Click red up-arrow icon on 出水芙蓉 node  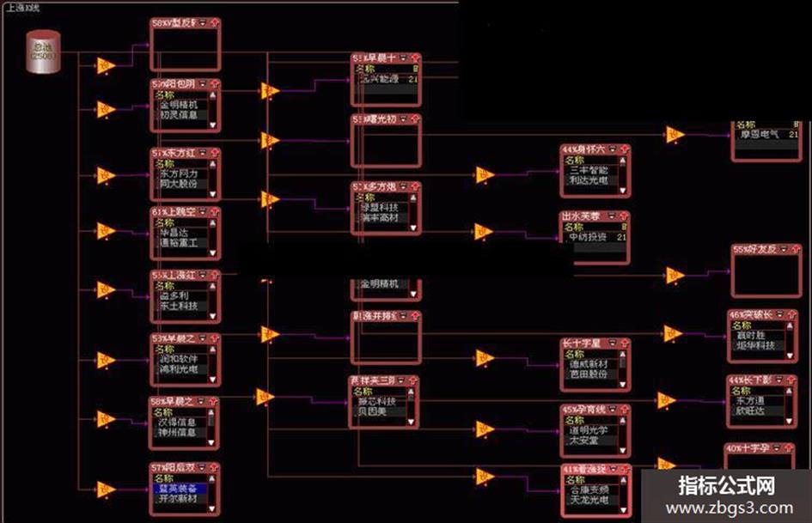pos(624,216)
